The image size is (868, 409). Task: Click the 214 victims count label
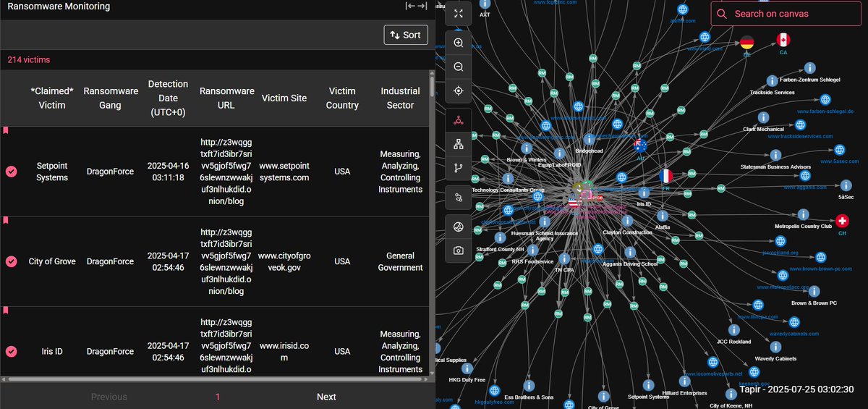click(x=29, y=60)
